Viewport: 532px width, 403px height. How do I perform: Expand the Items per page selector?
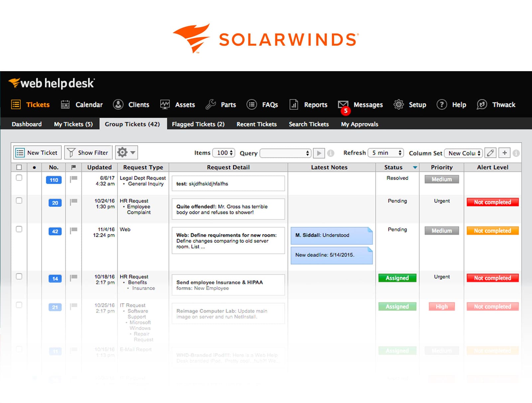(223, 153)
